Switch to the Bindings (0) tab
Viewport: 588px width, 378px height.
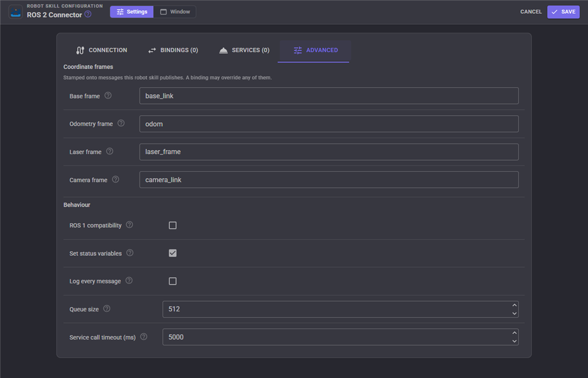coord(173,50)
